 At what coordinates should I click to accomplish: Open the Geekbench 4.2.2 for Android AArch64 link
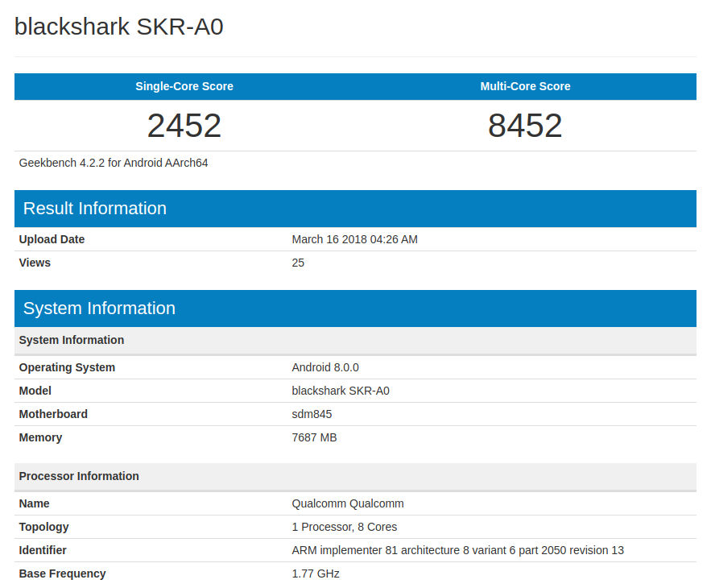(x=113, y=163)
